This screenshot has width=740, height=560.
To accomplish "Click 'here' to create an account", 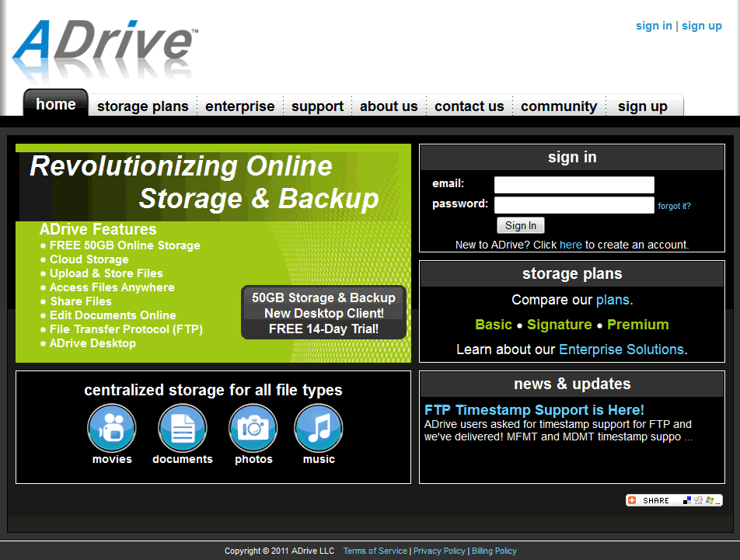I will [571, 245].
